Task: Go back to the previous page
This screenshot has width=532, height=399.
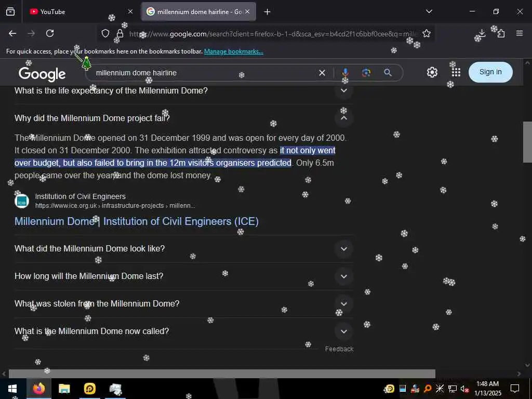Action: 12,33
